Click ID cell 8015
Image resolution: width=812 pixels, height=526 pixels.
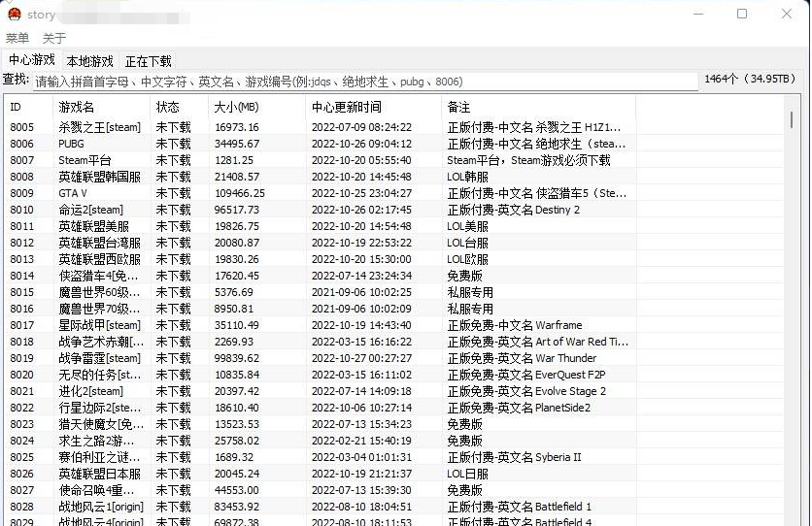(21, 292)
